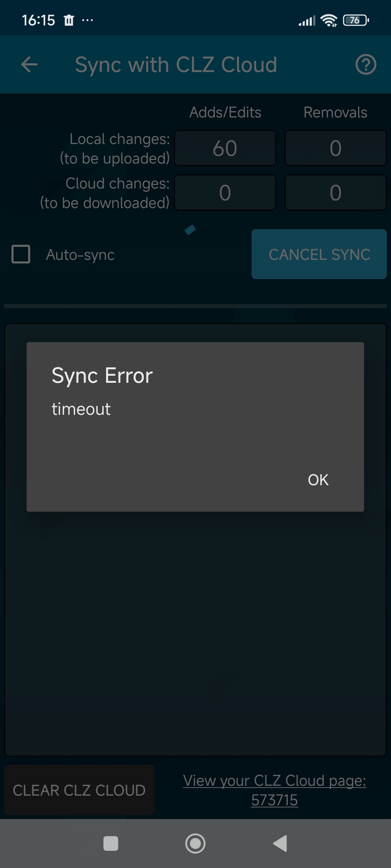Tap the CLEAR CLZ CLOUD button
The image size is (391, 868).
(x=79, y=790)
